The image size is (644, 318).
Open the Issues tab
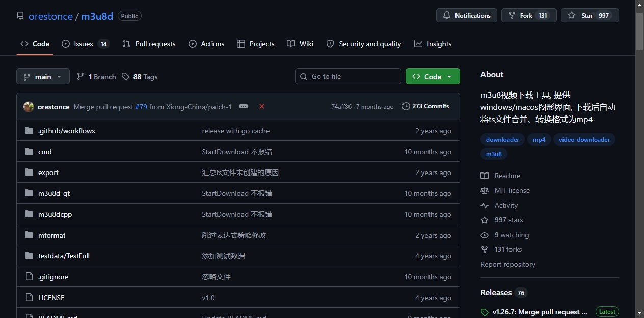click(x=85, y=44)
